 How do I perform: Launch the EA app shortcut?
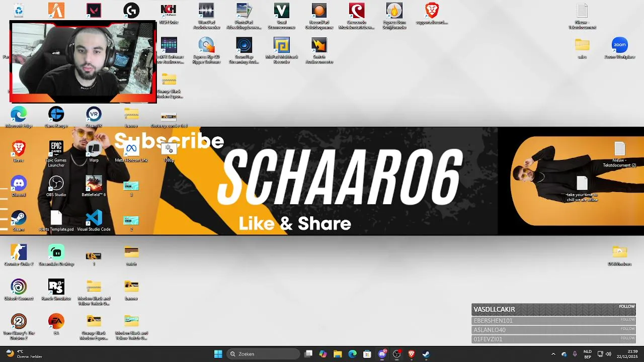click(56, 324)
